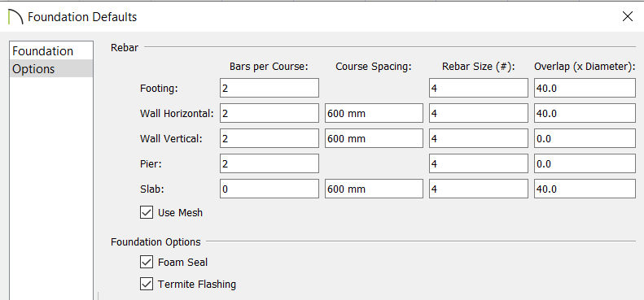Select the Options panel in sidebar
The width and height of the screenshot is (644, 300).
pos(51,68)
